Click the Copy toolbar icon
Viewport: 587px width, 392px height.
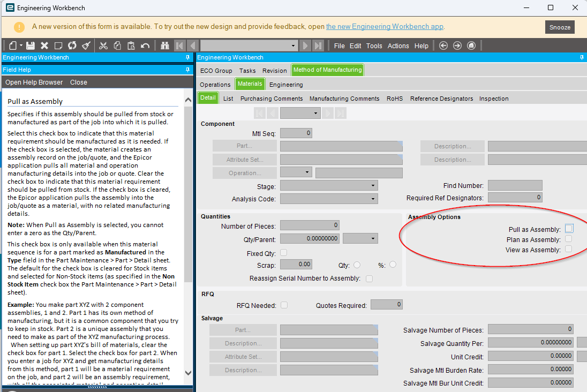(117, 46)
